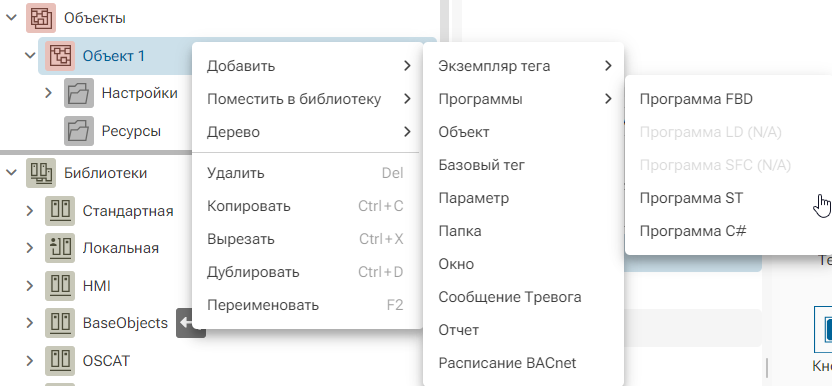Add an Окно item
832x386 pixels.
tap(523, 264)
